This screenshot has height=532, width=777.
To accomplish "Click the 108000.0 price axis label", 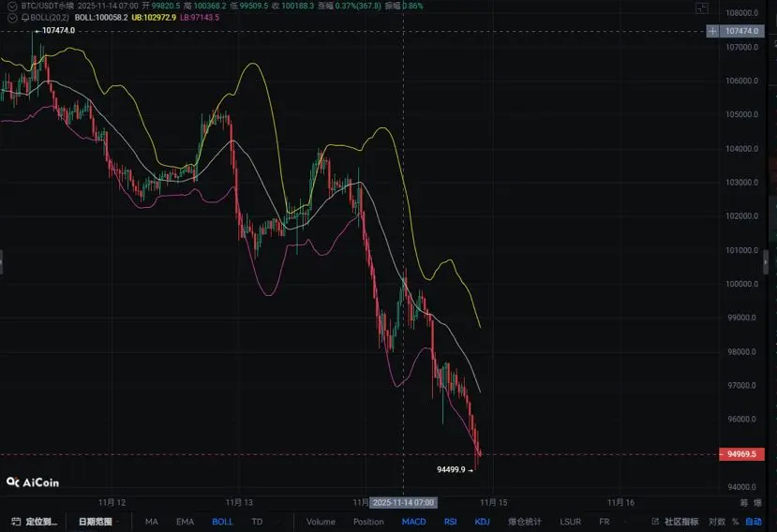I will 741,13.
